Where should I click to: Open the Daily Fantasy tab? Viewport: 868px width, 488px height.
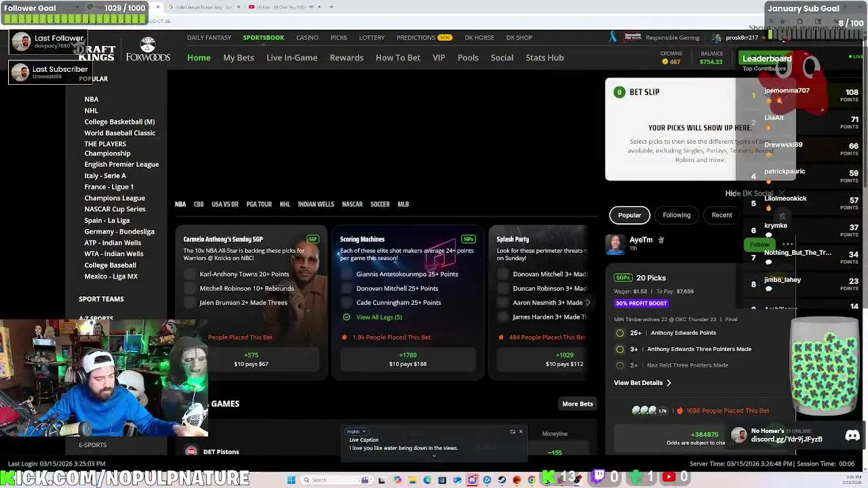tap(209, 37)
